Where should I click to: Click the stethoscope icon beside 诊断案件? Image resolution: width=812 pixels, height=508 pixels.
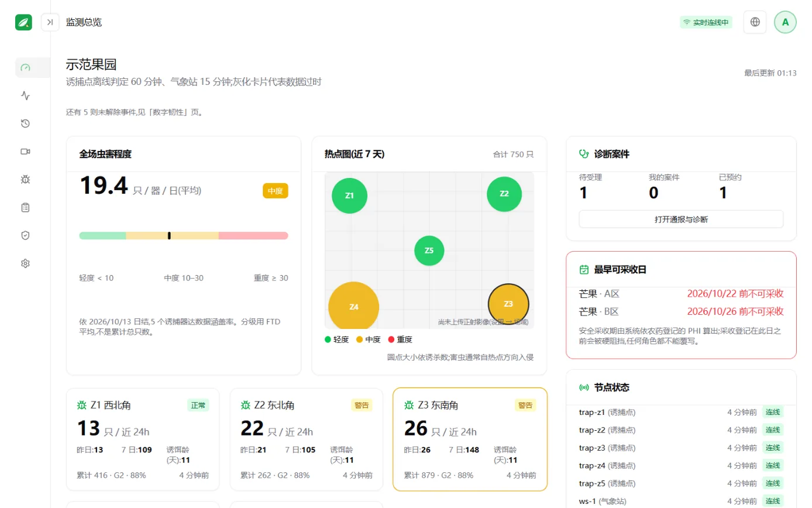point(584,154)
